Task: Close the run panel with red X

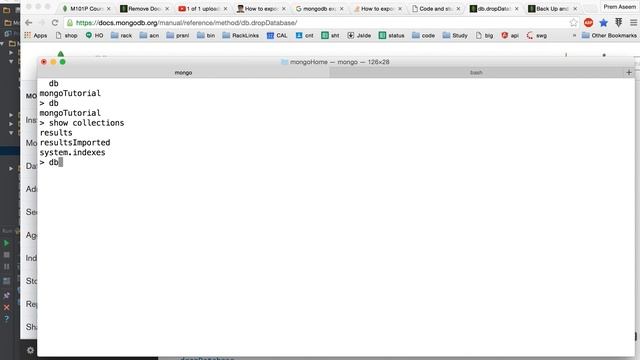Action: point(7,307)
